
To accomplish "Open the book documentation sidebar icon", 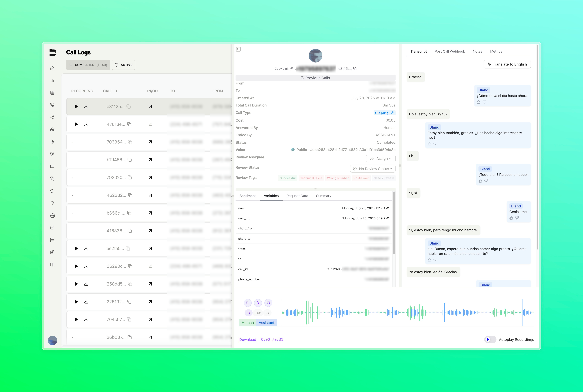I will pos(52,264).
